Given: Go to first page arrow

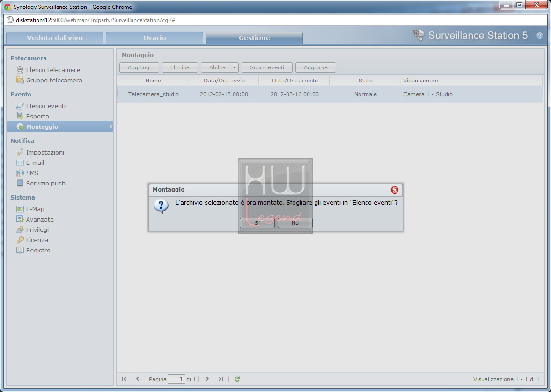Looking at the screenshot, I should [124, 378].
